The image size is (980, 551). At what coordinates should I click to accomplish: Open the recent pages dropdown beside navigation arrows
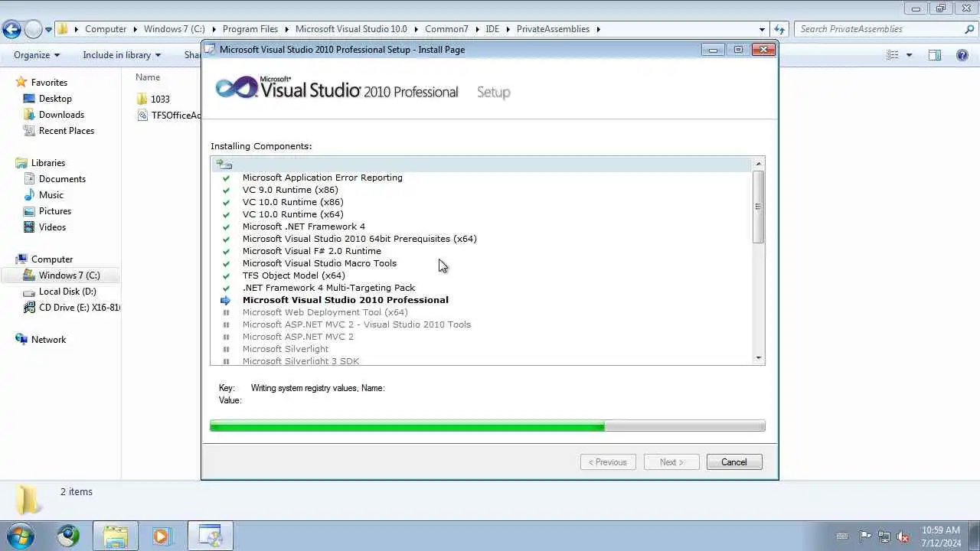(x=48, y=30)
